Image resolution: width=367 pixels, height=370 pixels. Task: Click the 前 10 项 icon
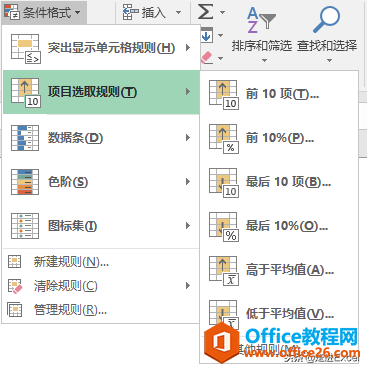(x=224, y=95)
